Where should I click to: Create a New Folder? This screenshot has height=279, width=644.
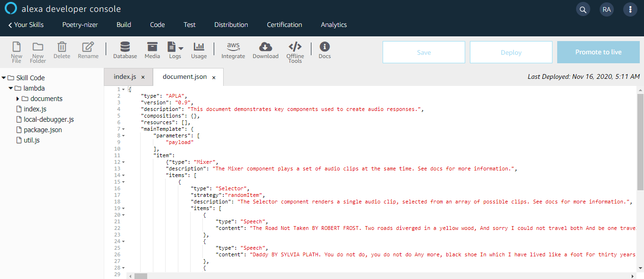tap(38, 52)
